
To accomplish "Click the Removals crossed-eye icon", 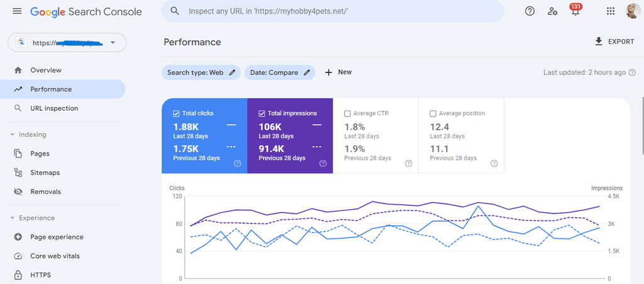I will [x=18, y=192].
